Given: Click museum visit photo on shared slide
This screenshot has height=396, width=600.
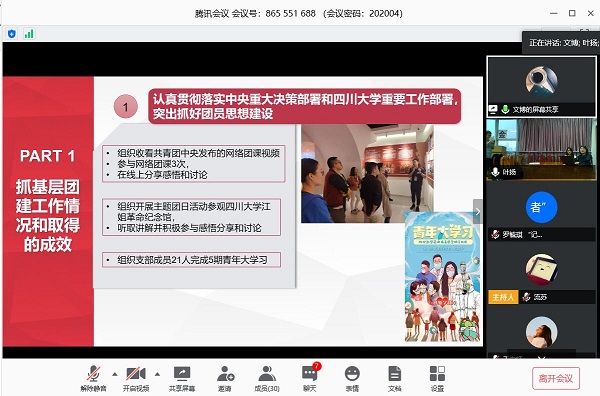Looking at the screenshot, I should click(367, 173).
